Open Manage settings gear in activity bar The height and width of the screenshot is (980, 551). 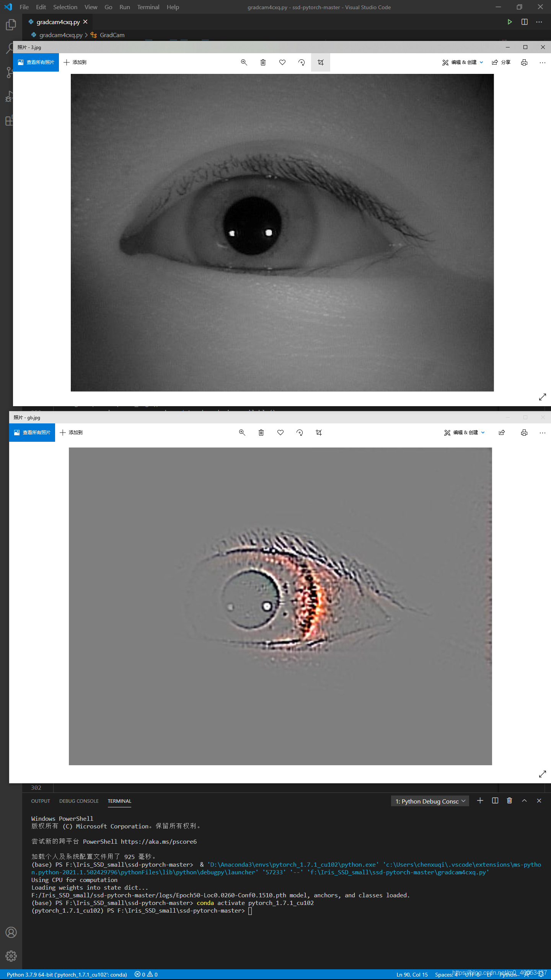11,956
